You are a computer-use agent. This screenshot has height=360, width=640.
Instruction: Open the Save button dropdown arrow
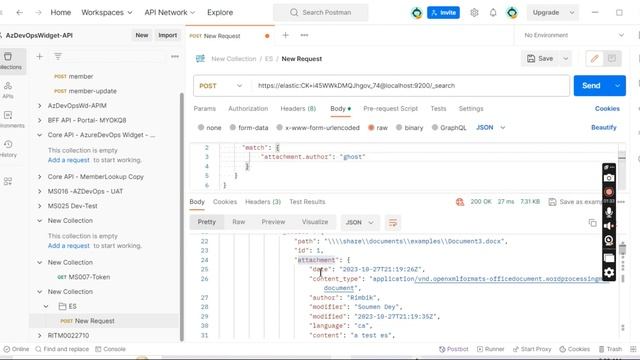566,59
